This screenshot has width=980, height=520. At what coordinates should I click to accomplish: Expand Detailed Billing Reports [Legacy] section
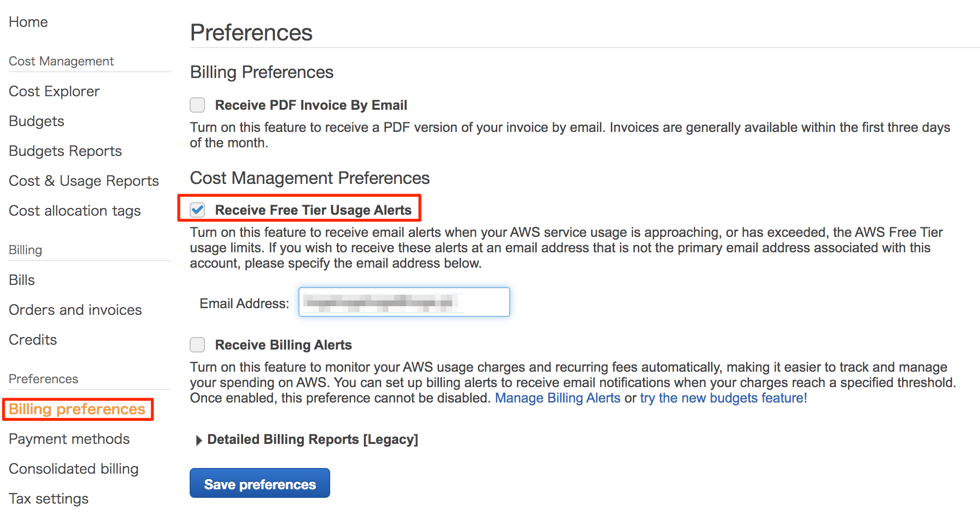coord(199,440)
